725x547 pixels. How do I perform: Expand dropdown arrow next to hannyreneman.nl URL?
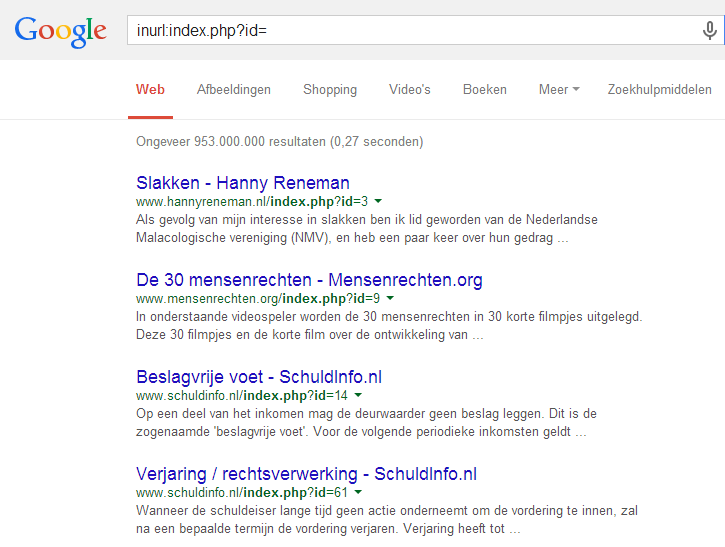pos(378,201)
